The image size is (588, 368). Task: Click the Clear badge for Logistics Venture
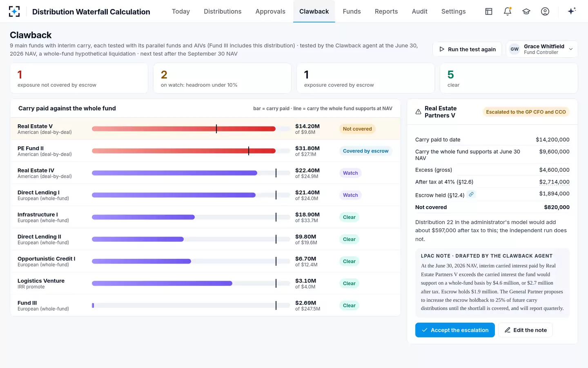click(349, 283)
